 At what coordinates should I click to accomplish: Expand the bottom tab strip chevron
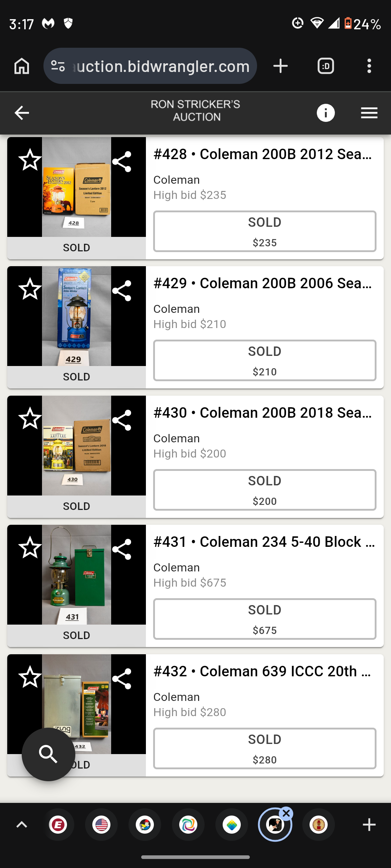click(x=22, y=825)
